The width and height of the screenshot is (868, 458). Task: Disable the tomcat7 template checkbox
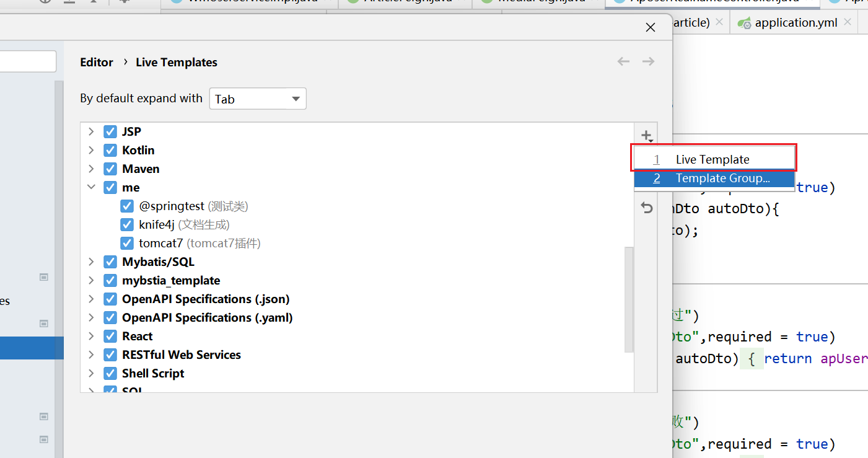127,243
